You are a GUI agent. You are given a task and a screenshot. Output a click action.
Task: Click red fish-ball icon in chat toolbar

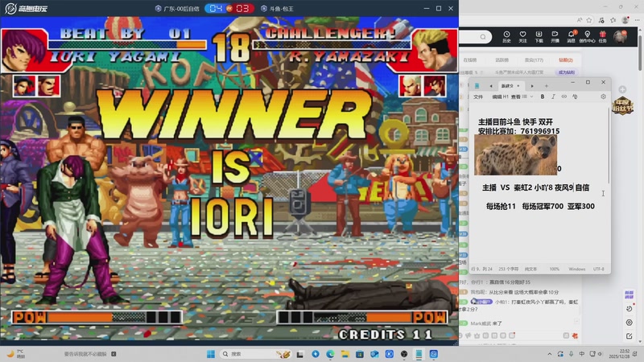click(575, 335)
